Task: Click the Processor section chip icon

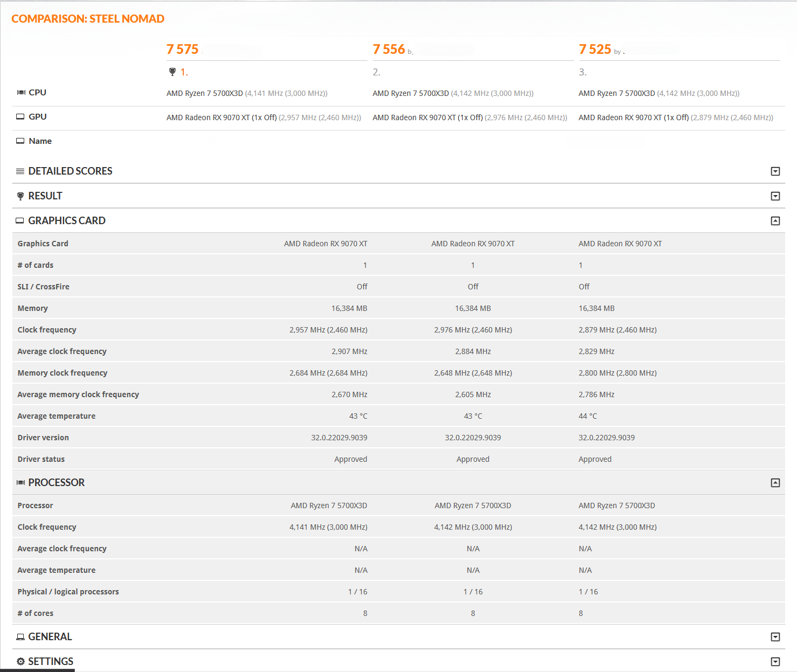Action: (21, 483)
